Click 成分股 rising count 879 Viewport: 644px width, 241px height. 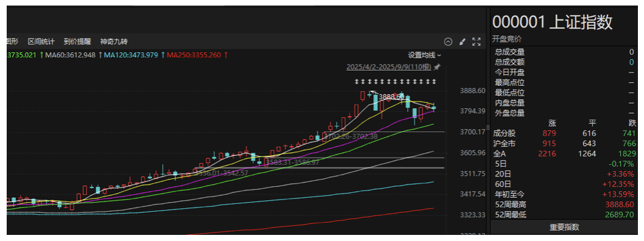tap(548, 133)
